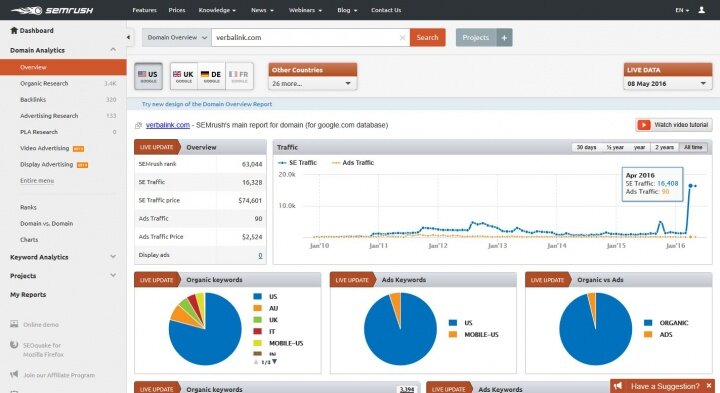The image size is (720, 393).
Task: Expand the Webinars menu
Action: tap(305, 10)
